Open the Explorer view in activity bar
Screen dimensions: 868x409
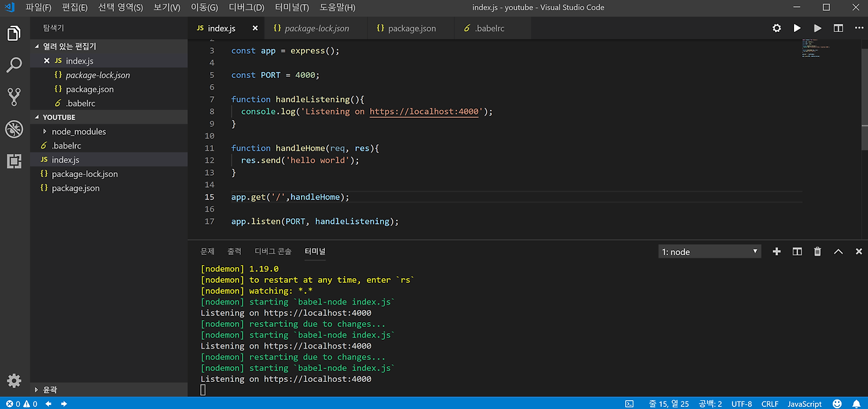[x=14, y=33]
